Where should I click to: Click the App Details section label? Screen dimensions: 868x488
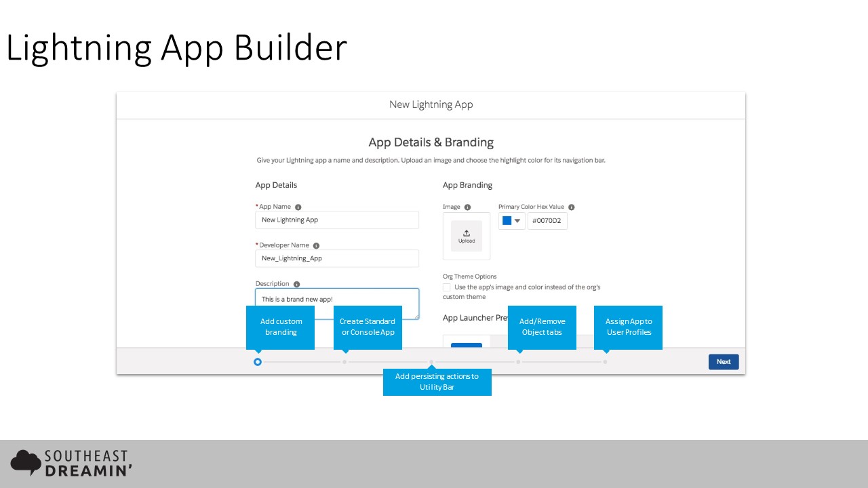pos(276,185)
